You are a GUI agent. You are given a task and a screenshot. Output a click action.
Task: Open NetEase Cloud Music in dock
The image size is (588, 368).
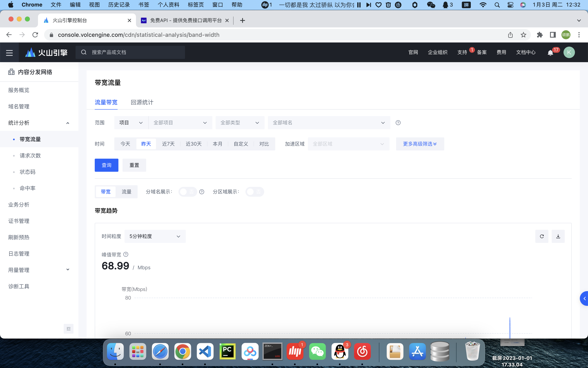(362, 351)
